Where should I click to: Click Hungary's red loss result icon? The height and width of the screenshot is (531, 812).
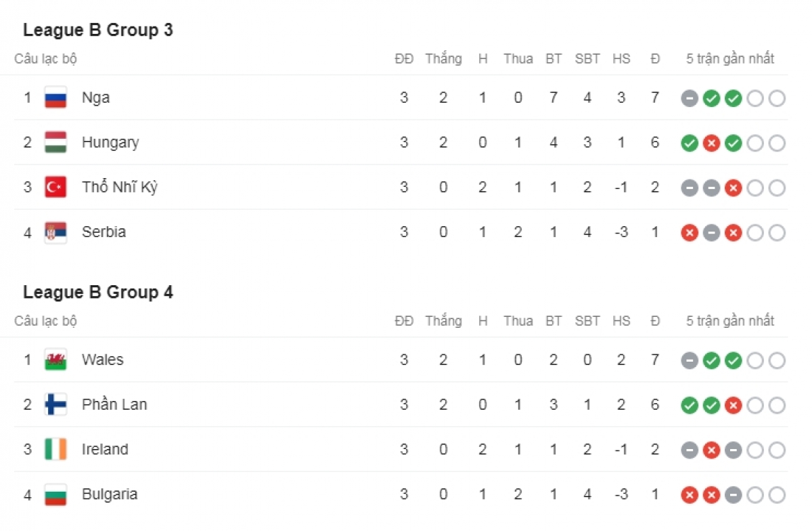(711, 143)
